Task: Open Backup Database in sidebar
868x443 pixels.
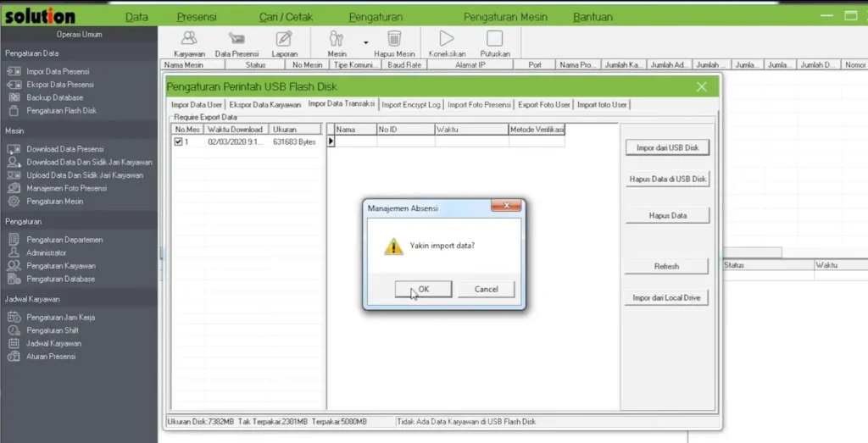Action: tap(54, 97)
